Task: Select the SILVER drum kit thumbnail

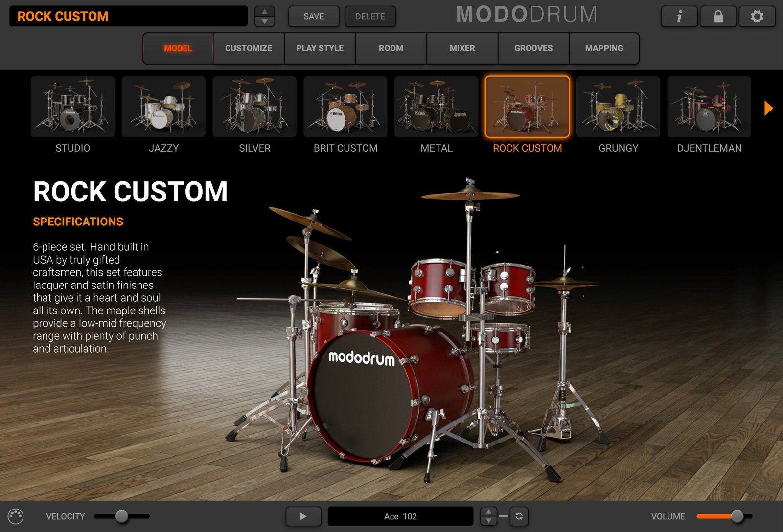Action: [x=254, y=107]
